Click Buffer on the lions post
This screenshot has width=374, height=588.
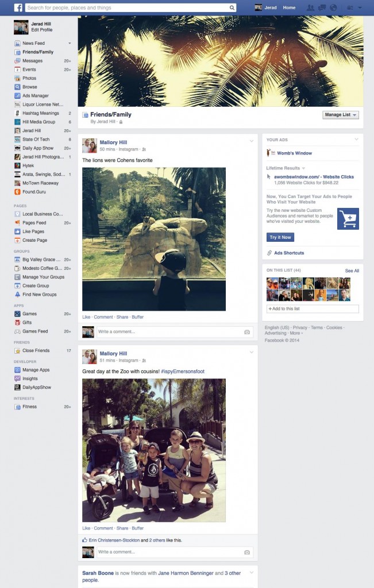click(138, 317)
